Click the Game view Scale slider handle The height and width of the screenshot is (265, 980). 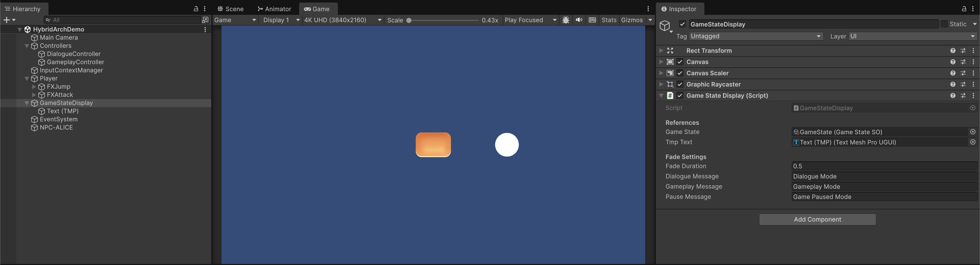coord(409,20)
